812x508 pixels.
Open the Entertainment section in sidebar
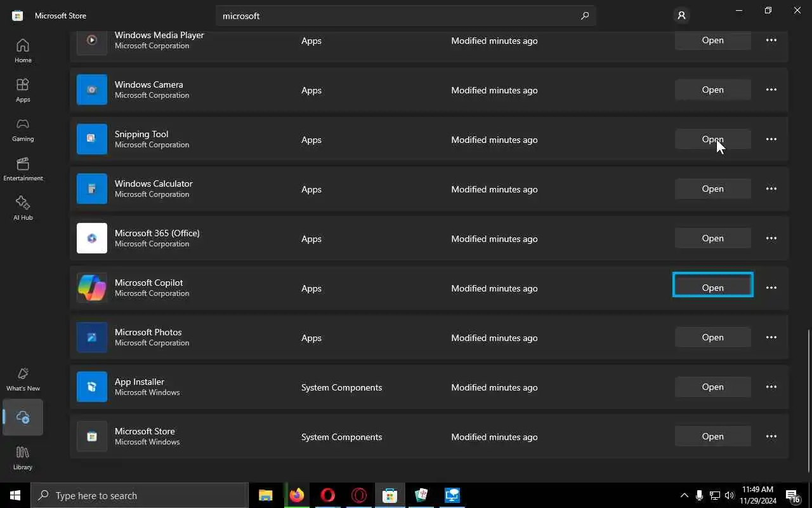pos(23,169)
